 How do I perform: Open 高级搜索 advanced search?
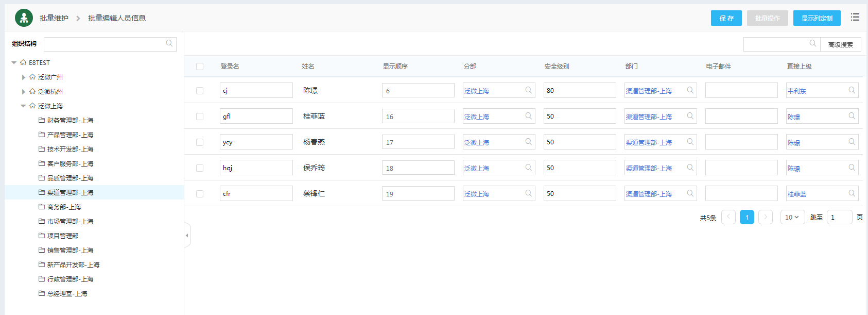(840, 45)
